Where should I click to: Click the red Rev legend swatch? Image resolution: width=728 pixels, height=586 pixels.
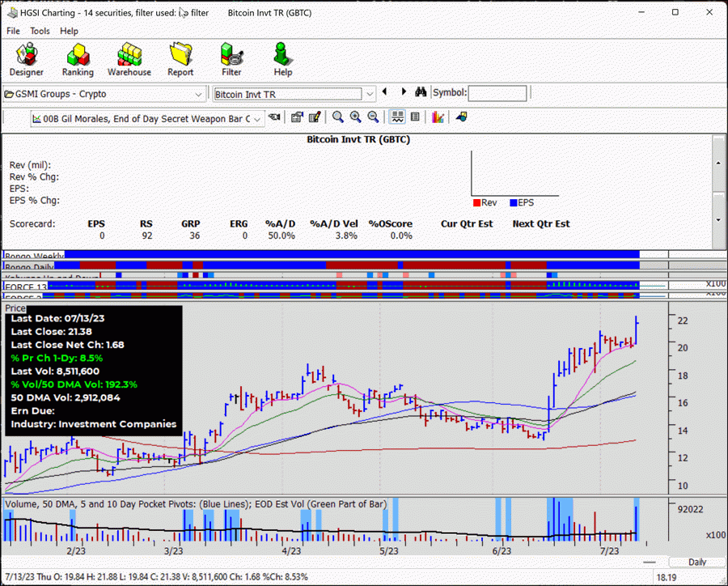tap(476, 202)
